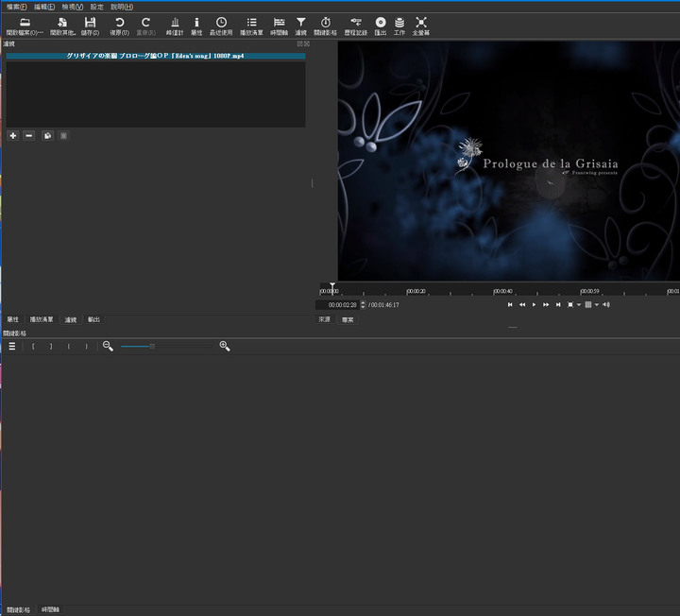Open the Filters (濾鏡) funnel icon
Viewport: 680px width, 616px height.
(300, 26)
